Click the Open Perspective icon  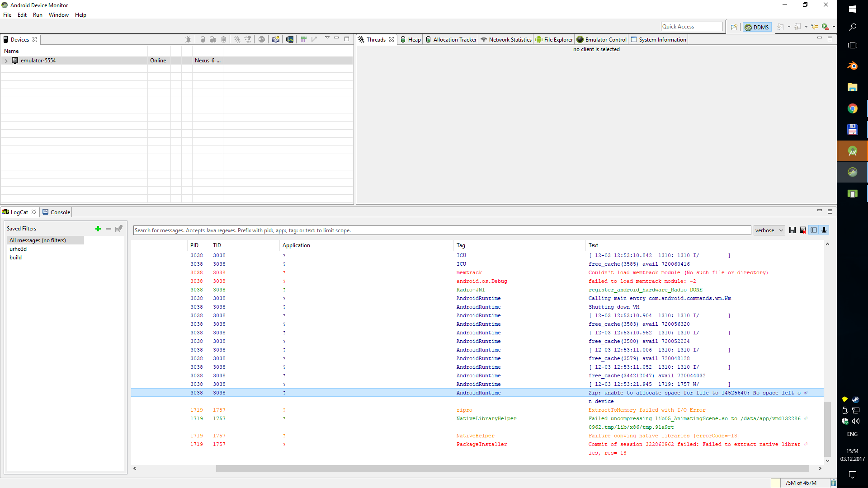(734, 27)
